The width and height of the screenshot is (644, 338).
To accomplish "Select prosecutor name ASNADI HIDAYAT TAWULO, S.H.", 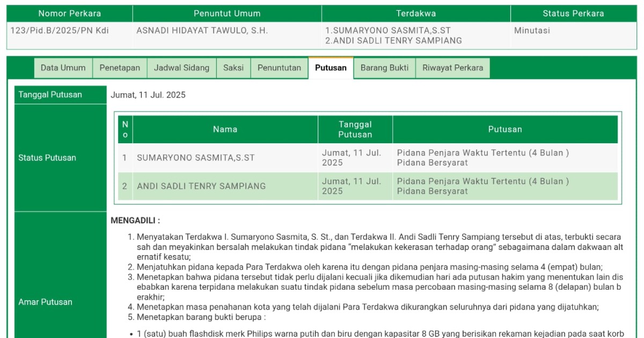I will coord(202,31).
